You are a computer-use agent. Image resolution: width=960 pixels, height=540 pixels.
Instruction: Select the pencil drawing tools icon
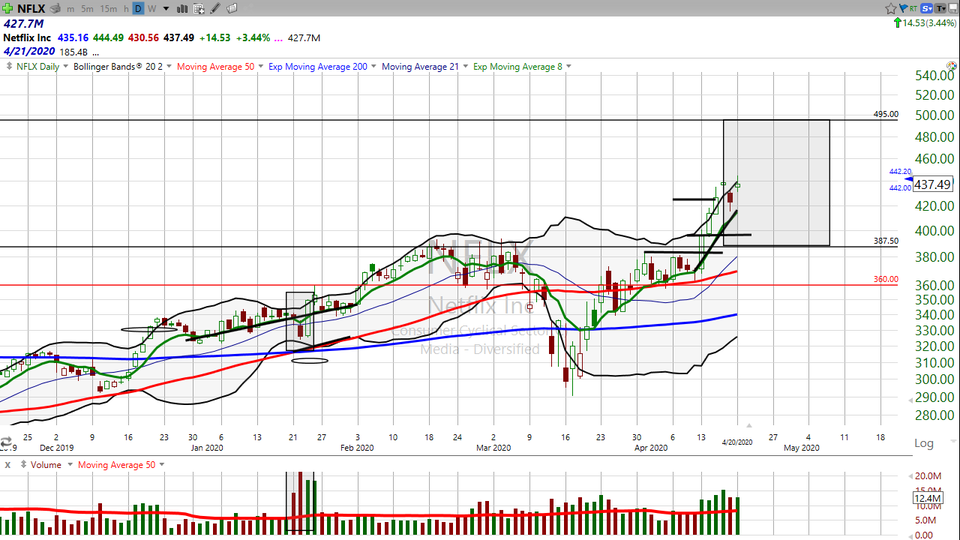(x=216, y=9)
